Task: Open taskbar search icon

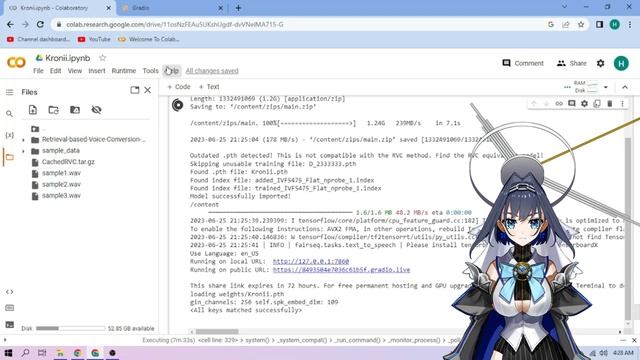Action: [x=25, y=353]
